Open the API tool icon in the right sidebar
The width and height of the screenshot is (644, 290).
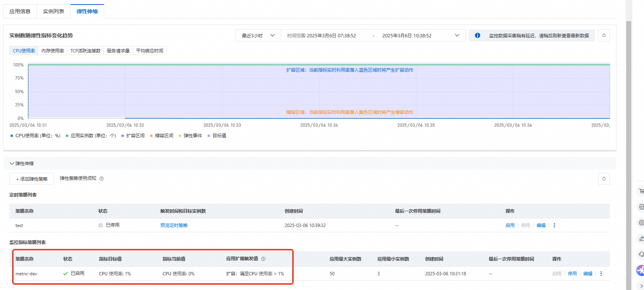641,207
